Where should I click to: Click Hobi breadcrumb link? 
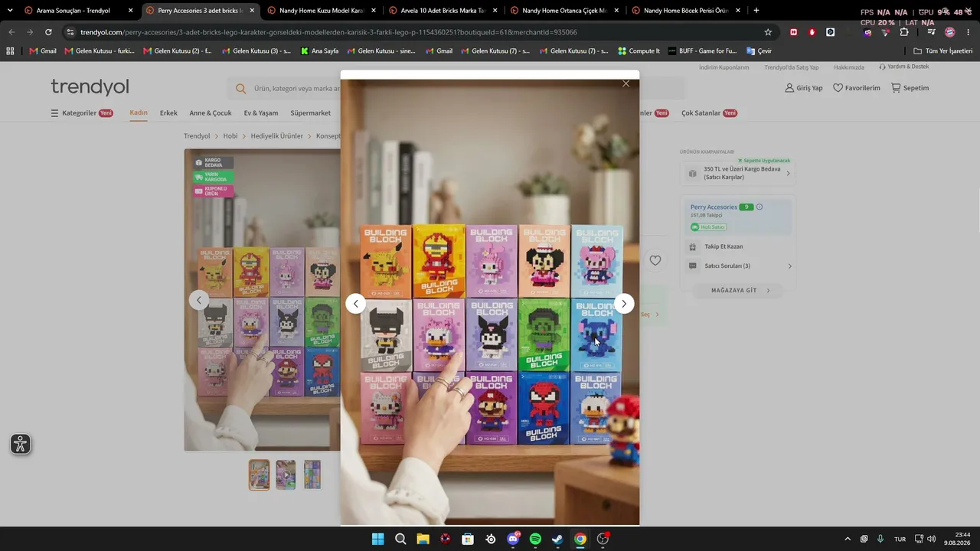[230, 136]
